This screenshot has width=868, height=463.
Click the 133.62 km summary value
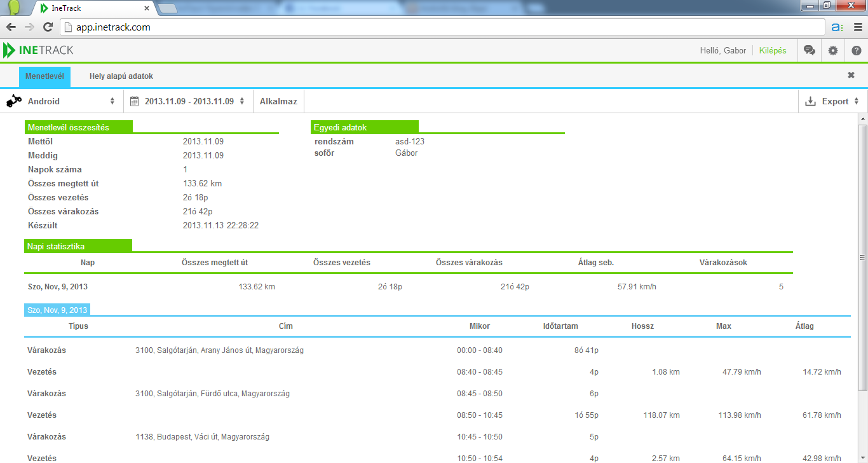202,184
